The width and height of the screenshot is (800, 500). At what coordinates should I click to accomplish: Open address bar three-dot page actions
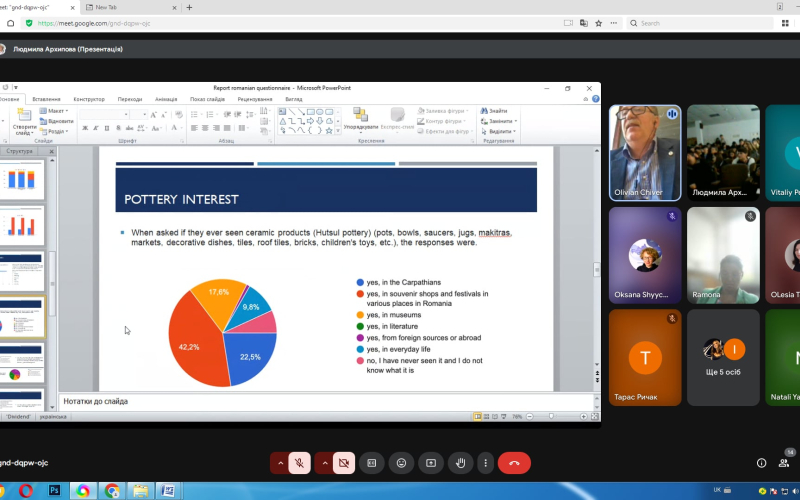(614, 23)
